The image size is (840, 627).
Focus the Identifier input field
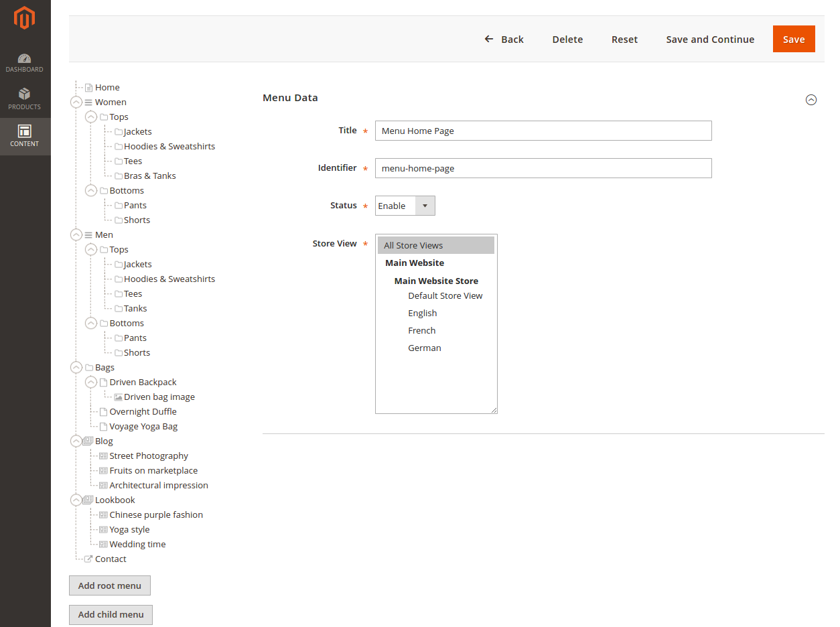coord(543,168)
